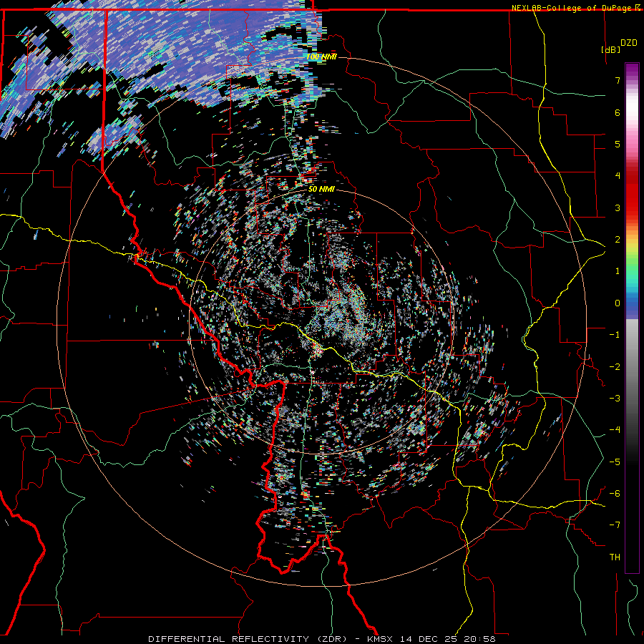The height and width of the screenshot is (644, 644).
Task: Click the -3 scale label
Action: coord(615,399)
